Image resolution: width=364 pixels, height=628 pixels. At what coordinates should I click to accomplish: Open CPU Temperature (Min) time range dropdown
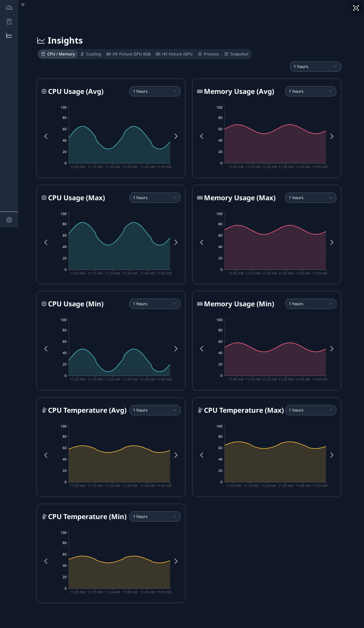[155, 517]
